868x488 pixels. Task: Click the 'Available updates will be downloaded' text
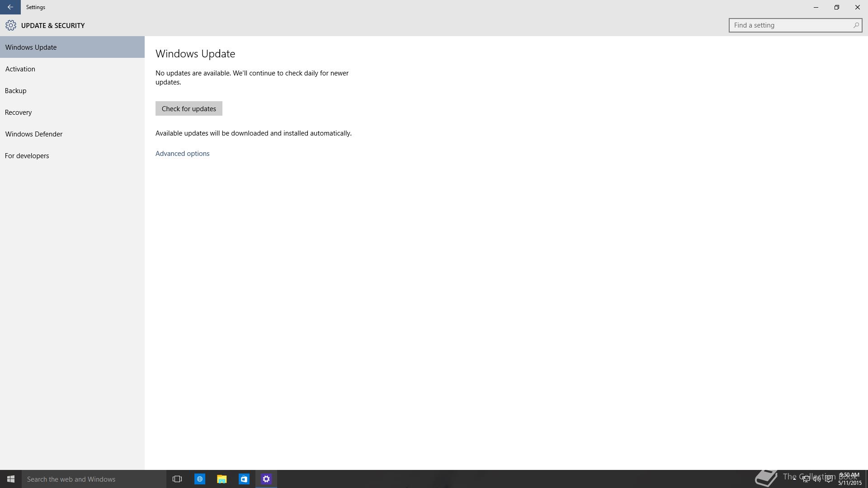point(254,133)
